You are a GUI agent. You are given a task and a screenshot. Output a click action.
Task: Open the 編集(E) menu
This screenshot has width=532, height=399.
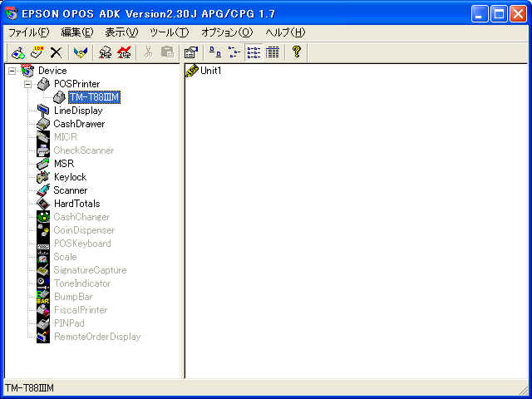click(77, 32)
